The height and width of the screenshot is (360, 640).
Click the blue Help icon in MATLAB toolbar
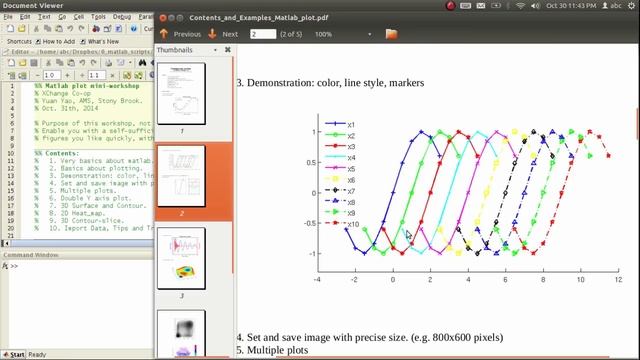point(133,29)
